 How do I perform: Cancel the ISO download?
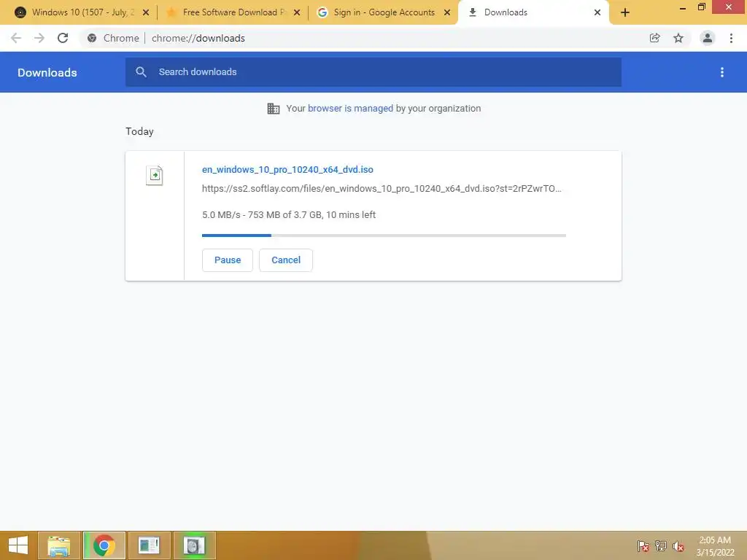[x=286, y=260]
